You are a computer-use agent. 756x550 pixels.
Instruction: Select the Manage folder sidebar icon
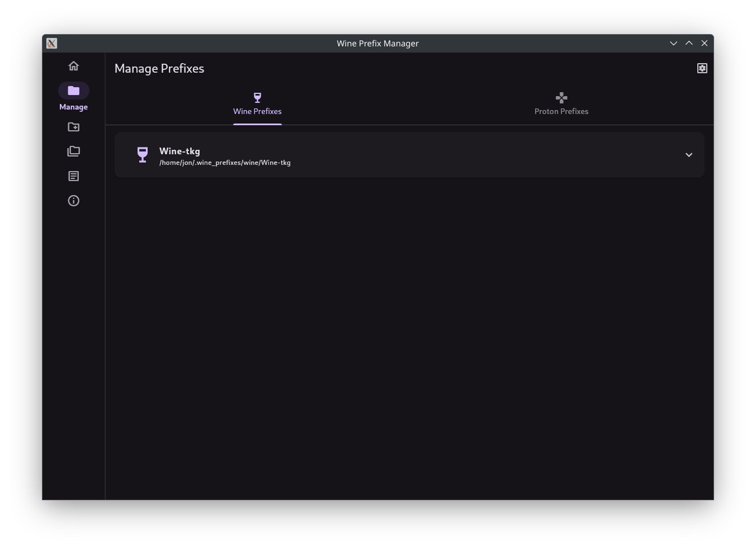[x=73, y=91]
